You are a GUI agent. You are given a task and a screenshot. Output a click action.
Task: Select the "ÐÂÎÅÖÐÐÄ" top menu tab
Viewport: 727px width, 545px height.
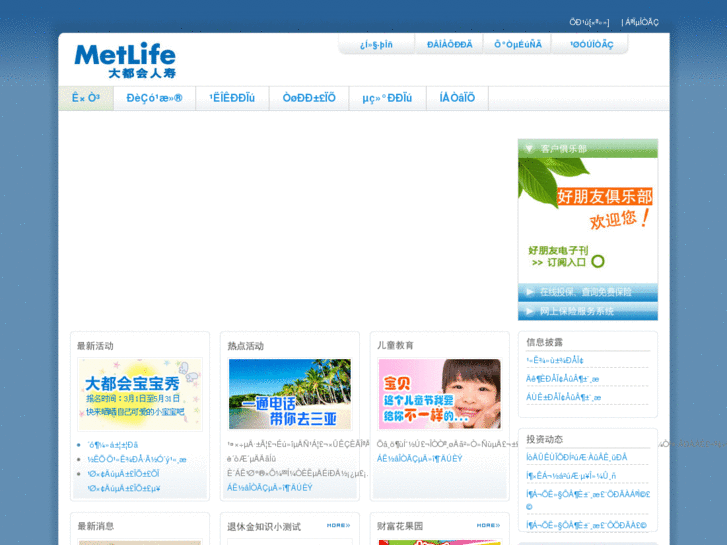tap(449, 45)
